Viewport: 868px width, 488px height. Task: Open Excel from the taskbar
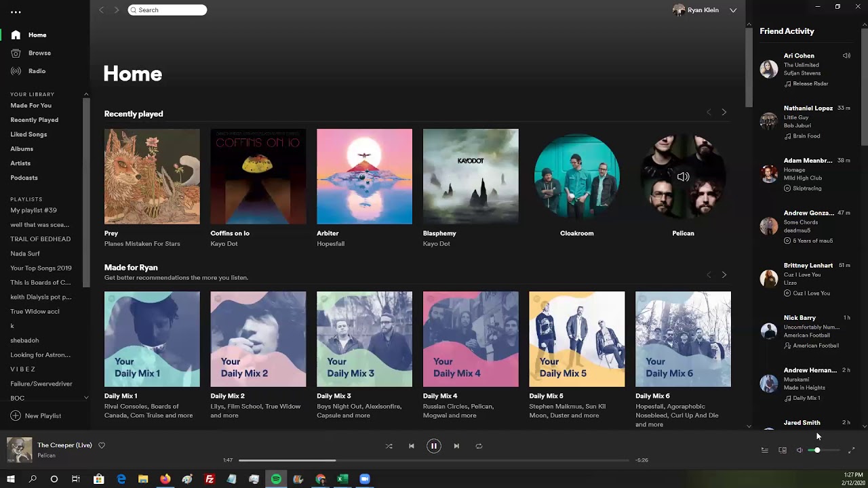(x=342, y=479)
